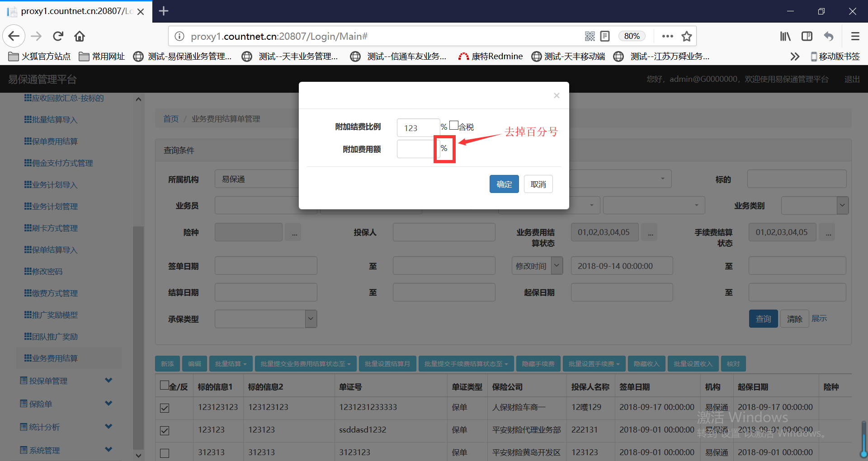868x461 pixels.
Task: Open 业务费用结算状态 picker ellipsis button
Action: [x=650, y=232]
